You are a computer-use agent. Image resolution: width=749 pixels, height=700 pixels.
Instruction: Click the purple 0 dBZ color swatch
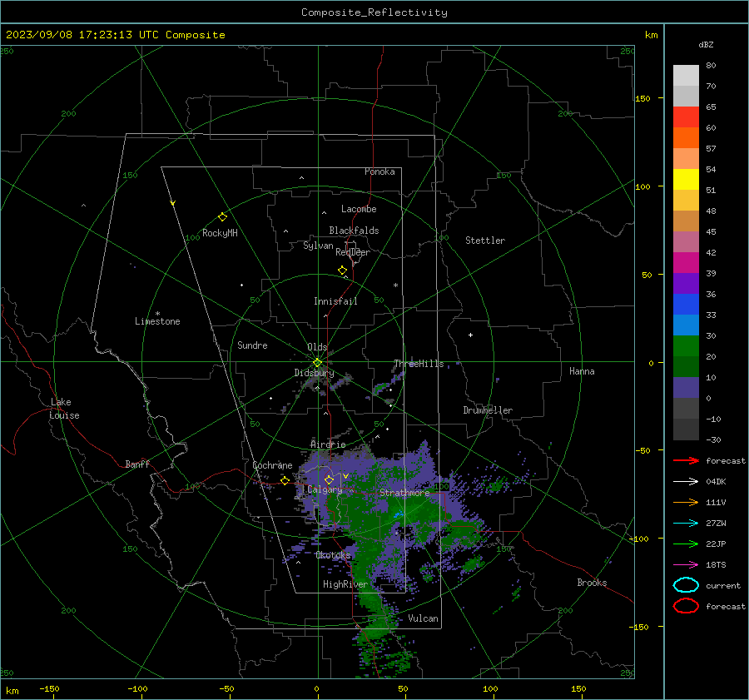click(x=686, y=388)
